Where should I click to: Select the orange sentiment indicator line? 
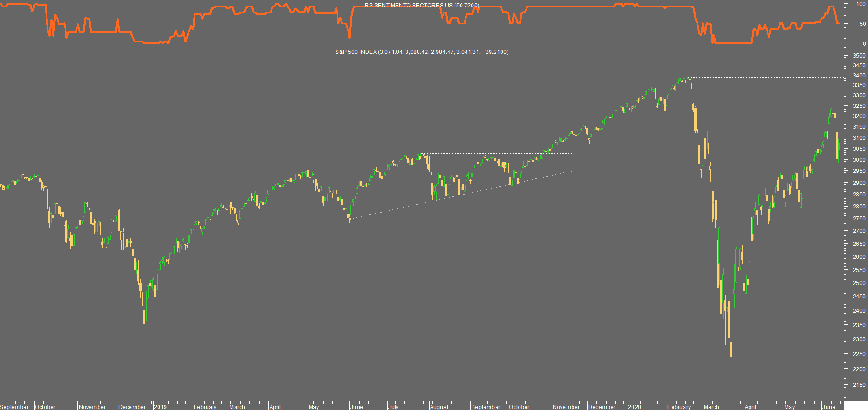(x=419, y=23)
